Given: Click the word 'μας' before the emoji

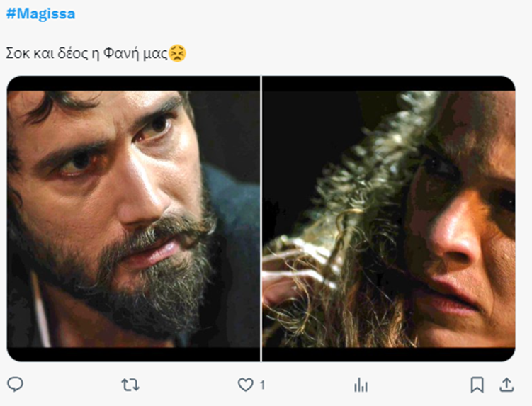Looking at the screenshot, I should point(157,54).
